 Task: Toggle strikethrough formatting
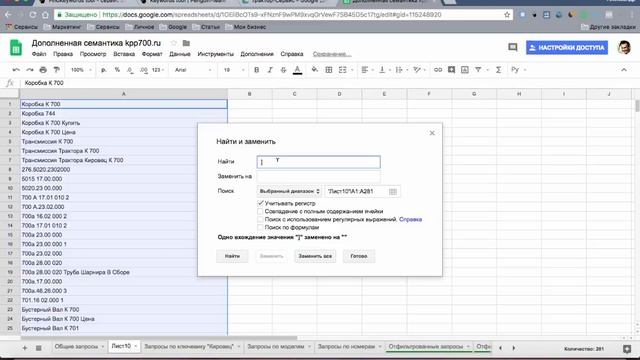(x=284, y=70)
